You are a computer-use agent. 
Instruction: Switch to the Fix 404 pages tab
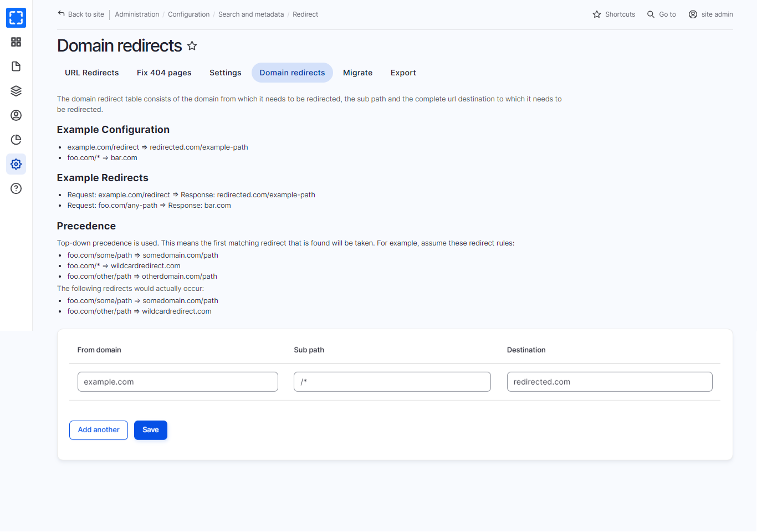[164, 73]
